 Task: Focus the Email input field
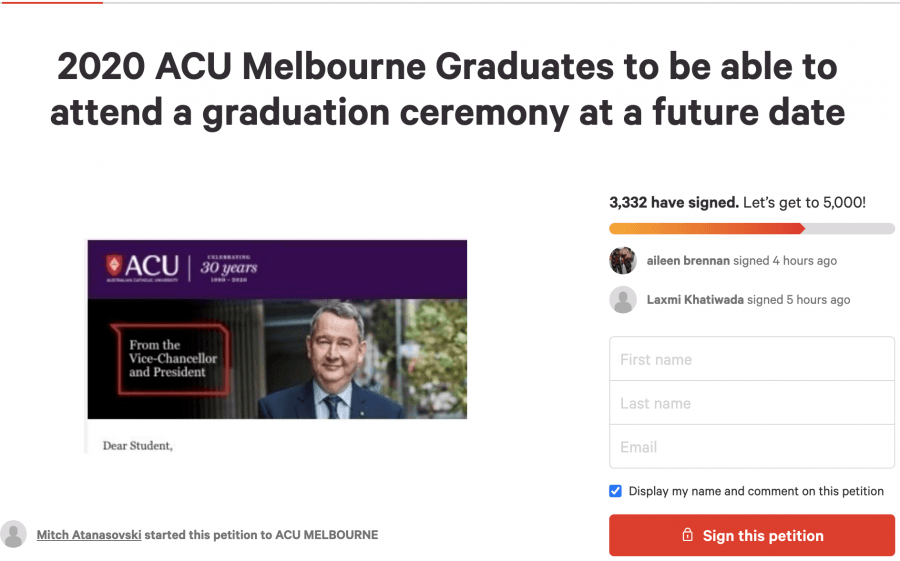[x=752, y=447]
